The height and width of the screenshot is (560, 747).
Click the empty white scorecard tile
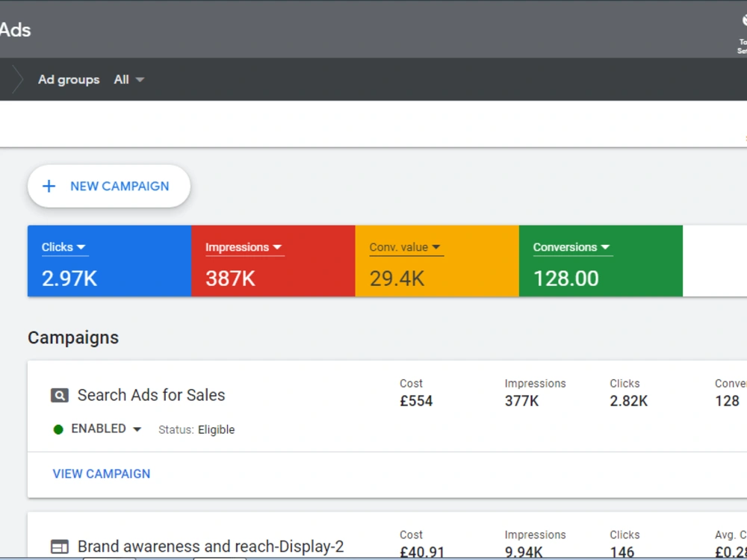715,261
